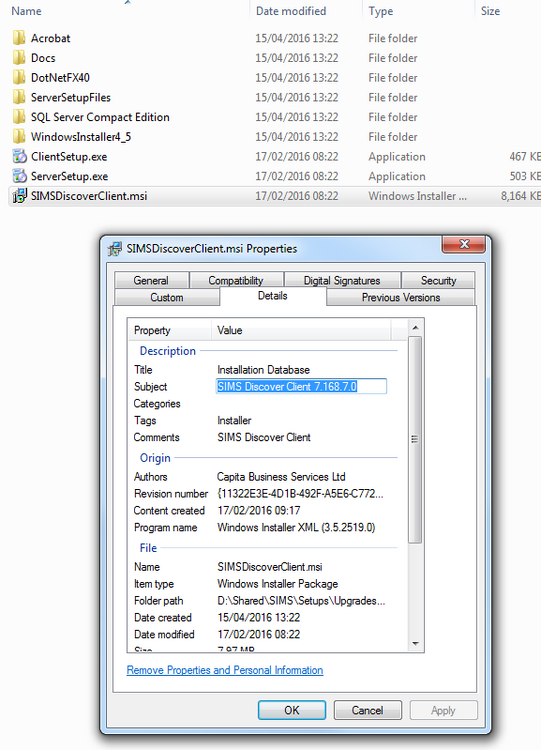Select the WindowsInstaller4_5 folder icon
This screenshot has width=541, height=750.
pos(19,136)
